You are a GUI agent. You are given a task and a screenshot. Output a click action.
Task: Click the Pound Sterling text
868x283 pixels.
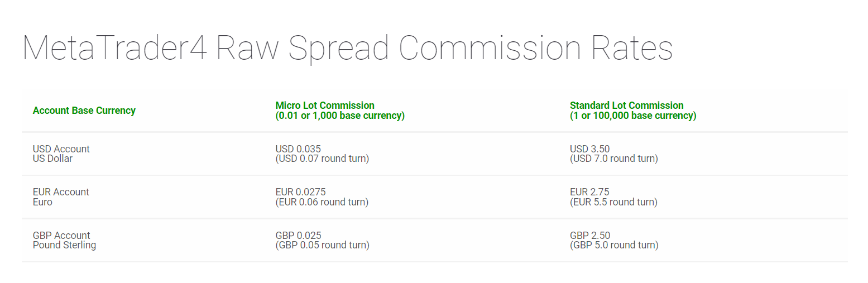[x=64, y=245]
